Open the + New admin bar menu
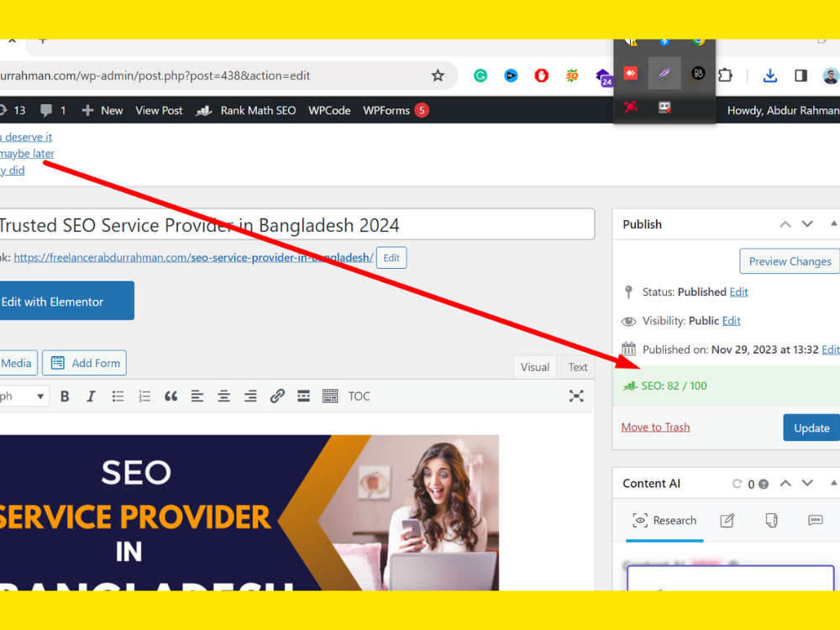This screenshot has width=840, height=630. click(x=102, y=110)
